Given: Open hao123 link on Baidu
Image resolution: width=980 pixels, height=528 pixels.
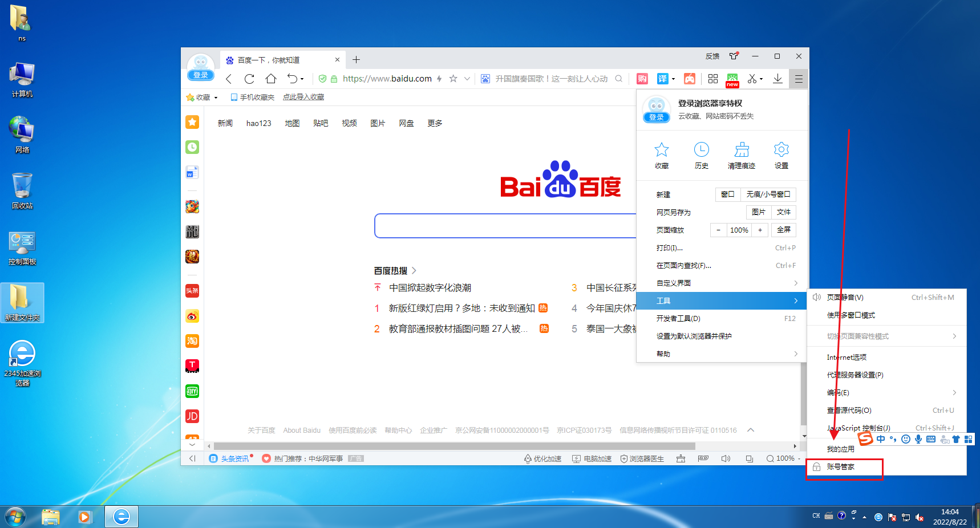Looking at the screenshot, I should tap(258, 123).
